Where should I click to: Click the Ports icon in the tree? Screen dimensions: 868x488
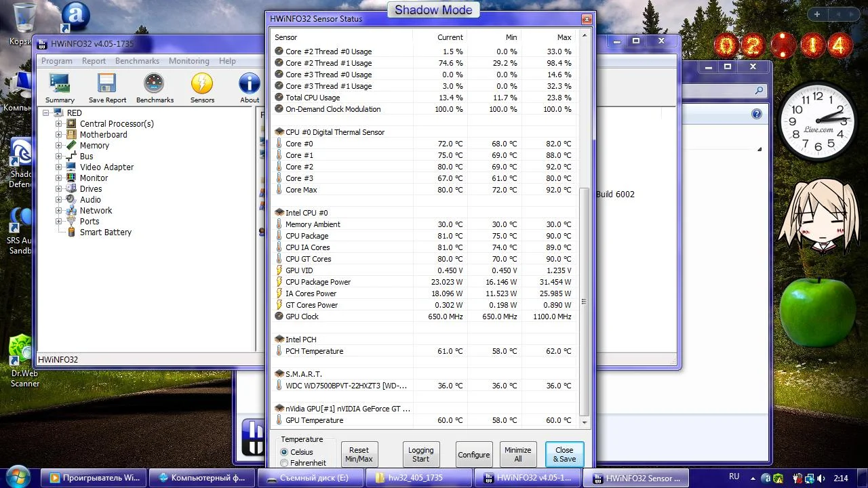(x=71, y=222)
